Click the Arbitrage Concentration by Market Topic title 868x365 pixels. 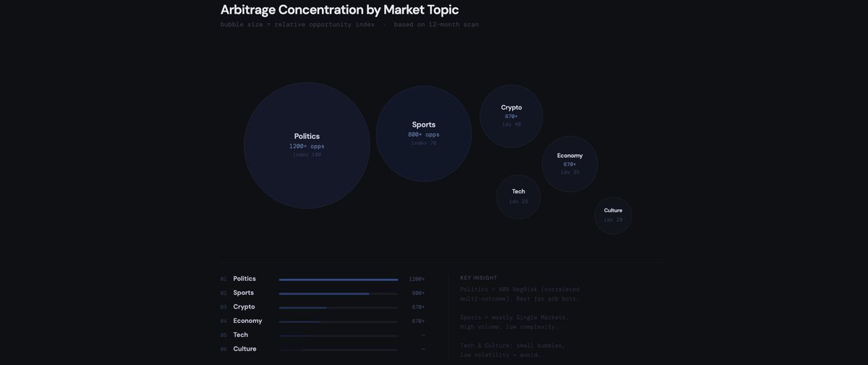click(x=339, y=9)
